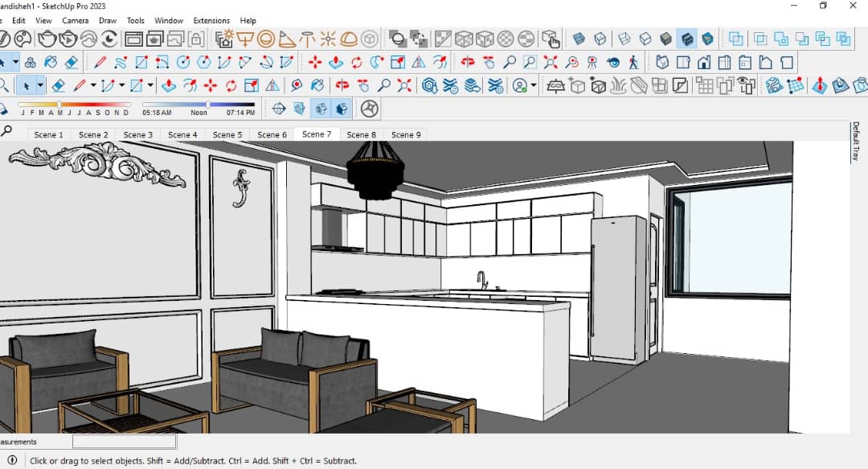Activate the Orbit camera tool
This screenshot has width=868, height=469.
point(468,62)
